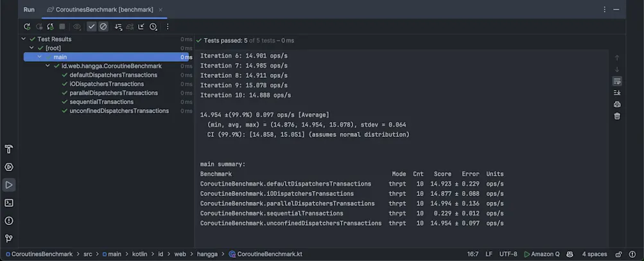
Task: Click the up arrow previous occurrence icon
Action: pyautogui.click(x=617, y=58)
